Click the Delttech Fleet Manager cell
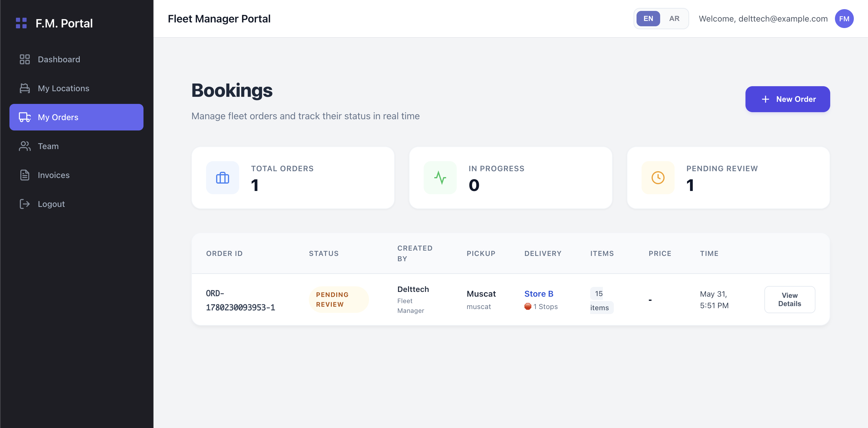The height and width of the screenshot is (428, 868). (x=413, y=300)
